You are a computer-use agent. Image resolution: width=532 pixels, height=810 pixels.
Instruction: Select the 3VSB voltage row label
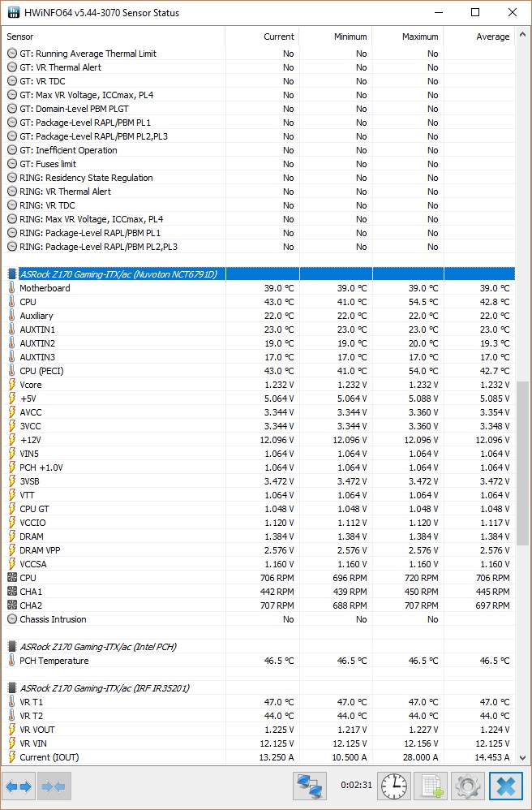coord(29,481)
